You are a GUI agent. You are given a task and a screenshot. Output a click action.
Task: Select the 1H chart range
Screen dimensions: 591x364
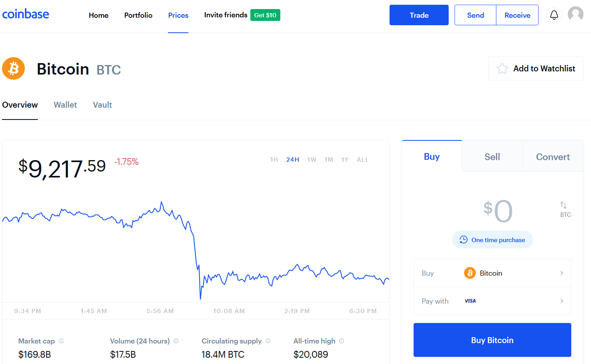(274, 160)
